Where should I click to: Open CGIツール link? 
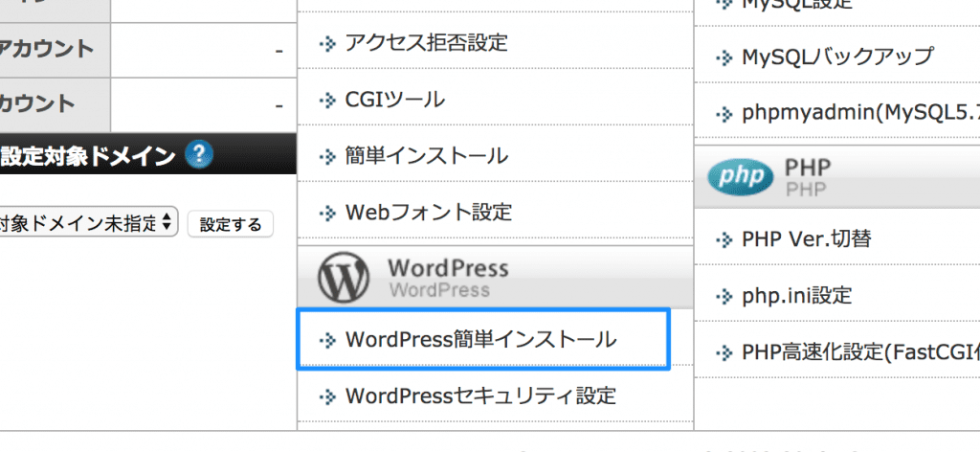[x=395, y=100]
